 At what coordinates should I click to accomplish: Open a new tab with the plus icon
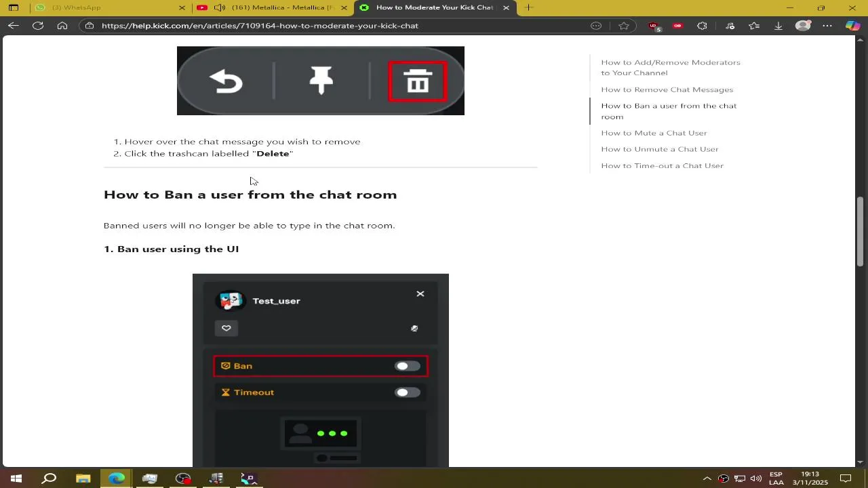[528, 7]
